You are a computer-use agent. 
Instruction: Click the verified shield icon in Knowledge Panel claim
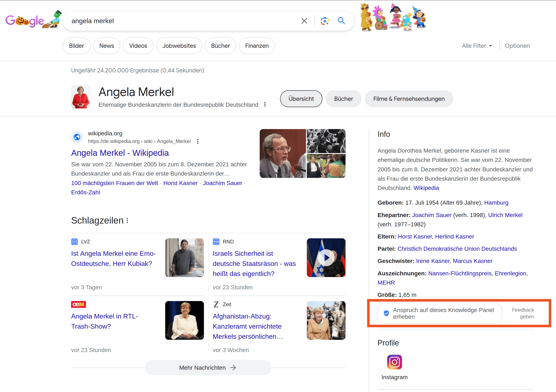point(386,313)
